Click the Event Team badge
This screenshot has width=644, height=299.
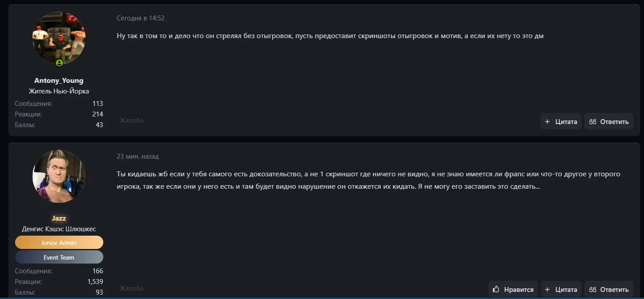click(x=59, y=257)
